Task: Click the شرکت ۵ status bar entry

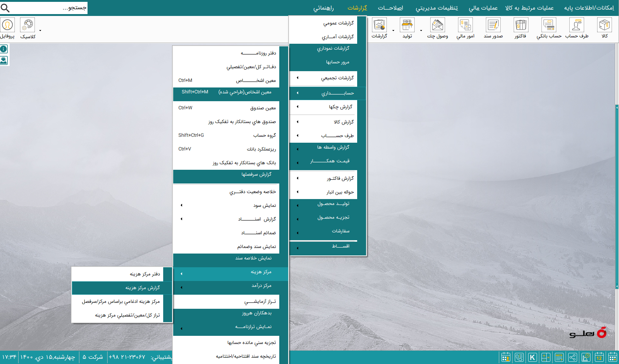Action: point(93,357)
